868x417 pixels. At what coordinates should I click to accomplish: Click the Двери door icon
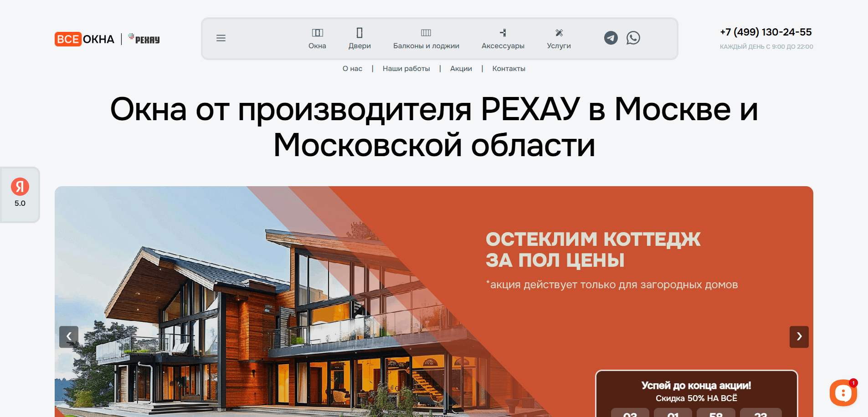[x=360, y=33]
